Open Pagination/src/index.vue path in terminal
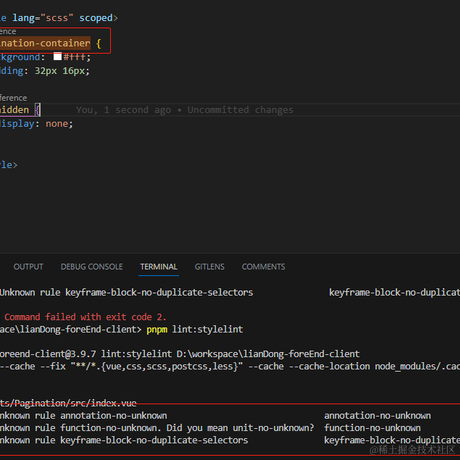 click(68, 403)
